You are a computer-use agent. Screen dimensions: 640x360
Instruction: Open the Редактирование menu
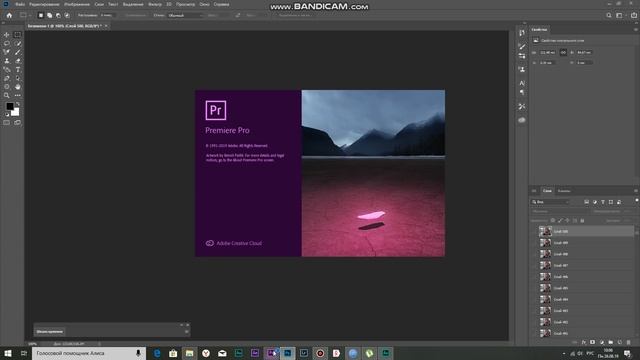44,4
